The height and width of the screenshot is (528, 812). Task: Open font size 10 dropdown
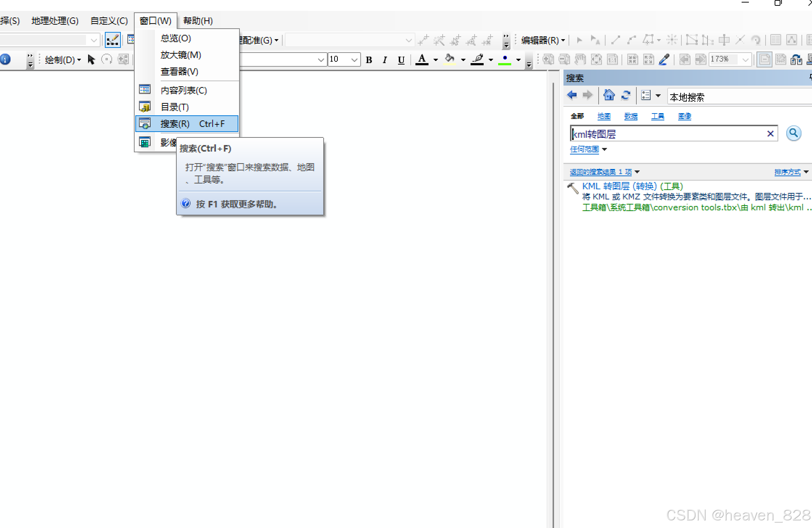click(x=354, y=60)
